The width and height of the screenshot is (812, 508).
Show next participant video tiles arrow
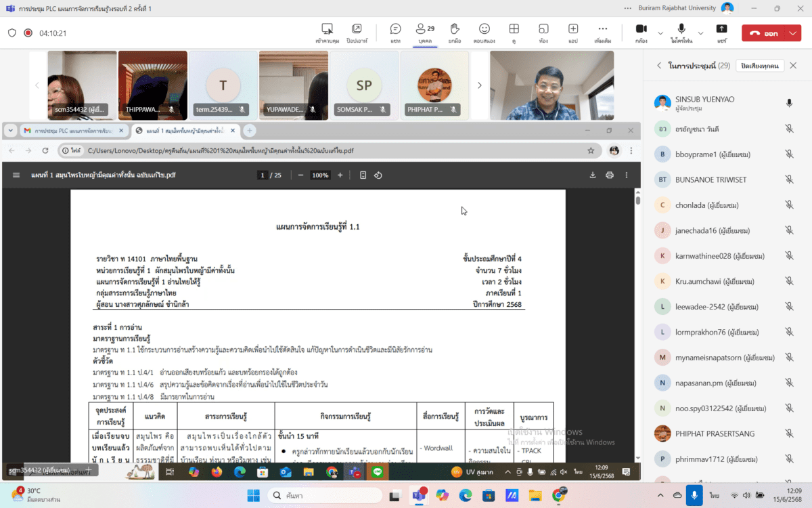click(480, 85)
